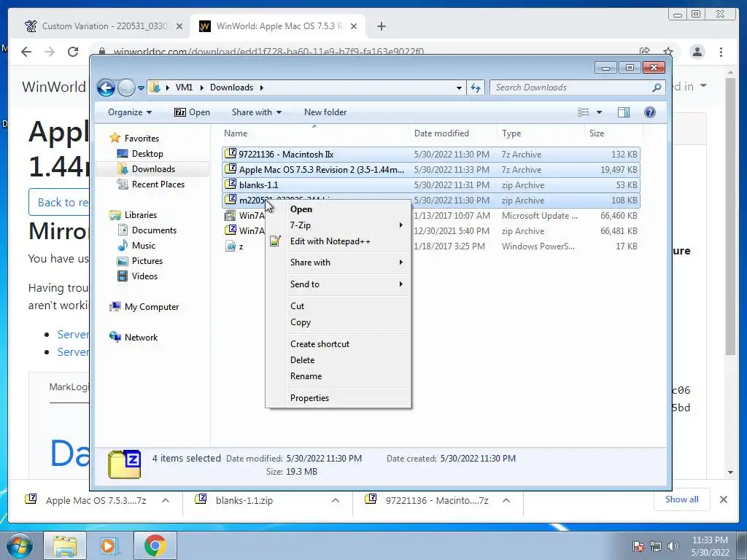Close the WinWorld Chrome tab
747x560 pixels.
pos(354,27)
